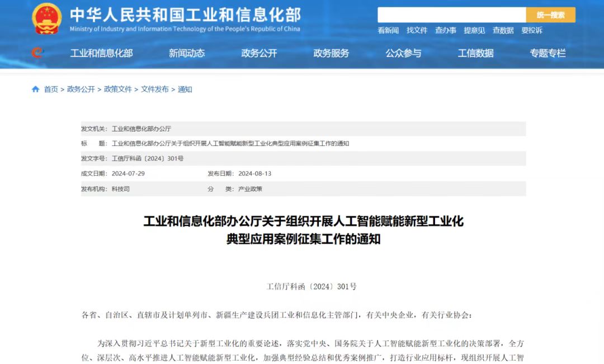Click the search input field
The height and width of the screenshot is (364, 604).
pyautogui.click(x=451, y=15)
